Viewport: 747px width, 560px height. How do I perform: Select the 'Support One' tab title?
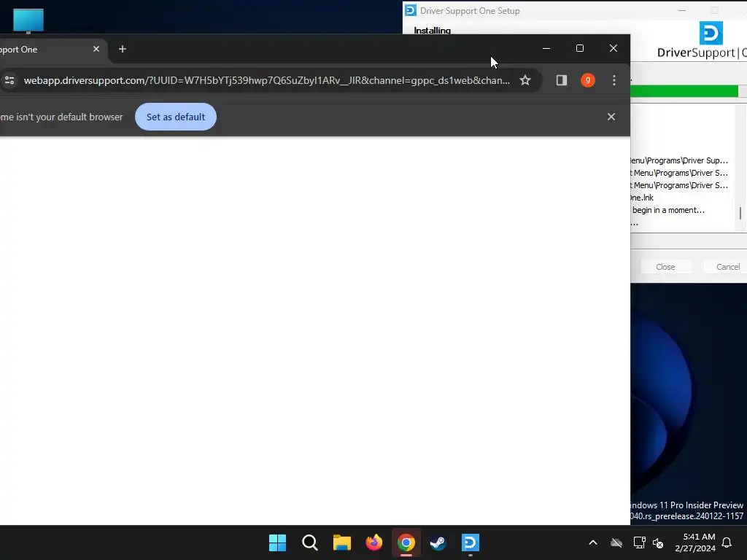(18, 50)
